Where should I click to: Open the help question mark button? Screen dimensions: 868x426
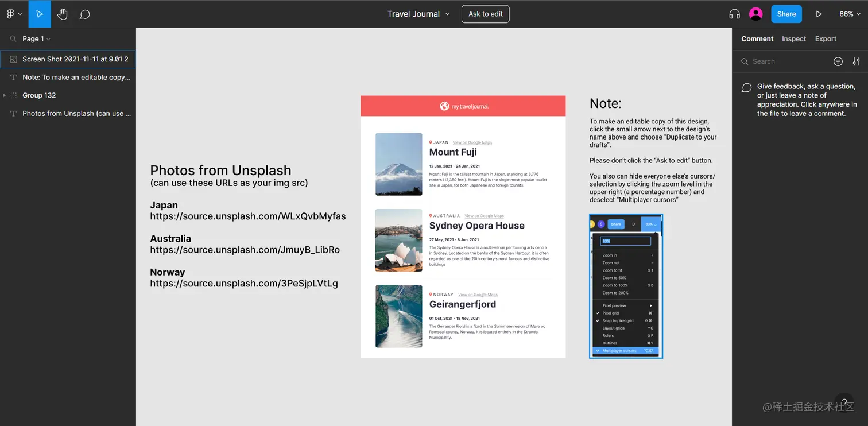tap(844, 402)
